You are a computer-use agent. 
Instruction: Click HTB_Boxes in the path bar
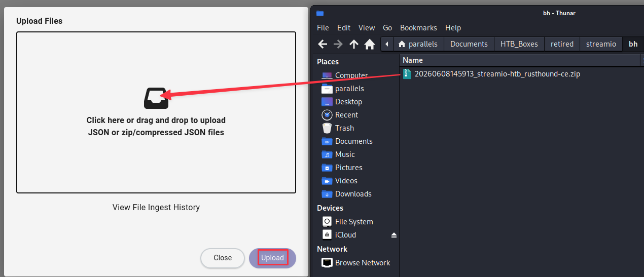(x=519, y=44)
